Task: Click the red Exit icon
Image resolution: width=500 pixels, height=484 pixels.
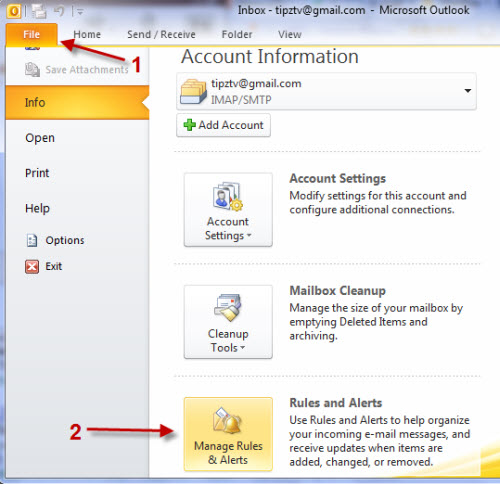Action: click(32, 267)
